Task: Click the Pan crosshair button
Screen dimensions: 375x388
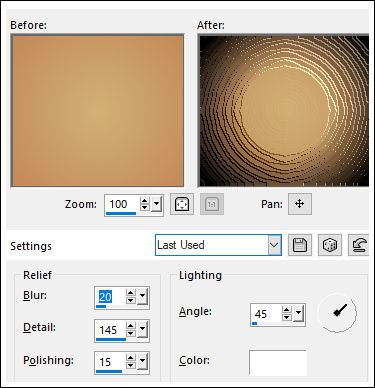Action: [x=300, y=204]
